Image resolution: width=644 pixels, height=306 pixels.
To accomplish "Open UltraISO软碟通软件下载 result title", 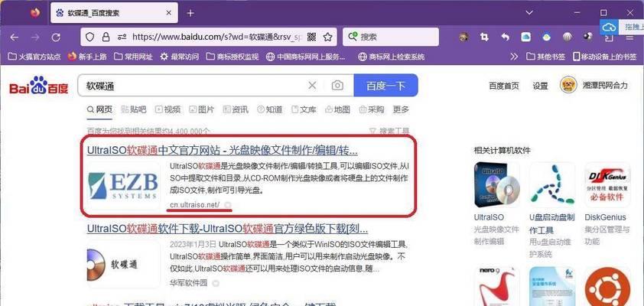I will tap(227, 229).
